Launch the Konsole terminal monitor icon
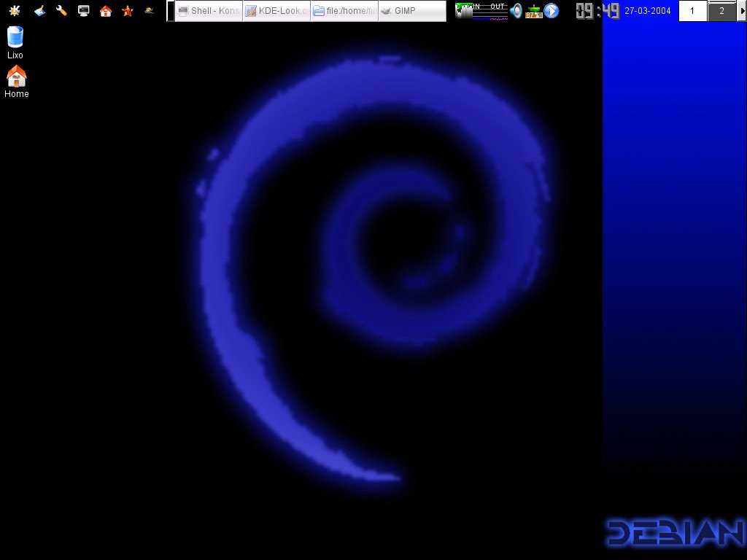The width and height of the screenshot is (747, 560). pos(83,10)
